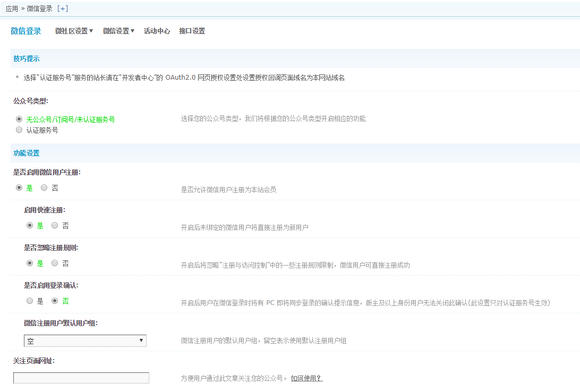
Task: Choose 是 for 是否启用微信用户注册
Action: coord(19,188)
